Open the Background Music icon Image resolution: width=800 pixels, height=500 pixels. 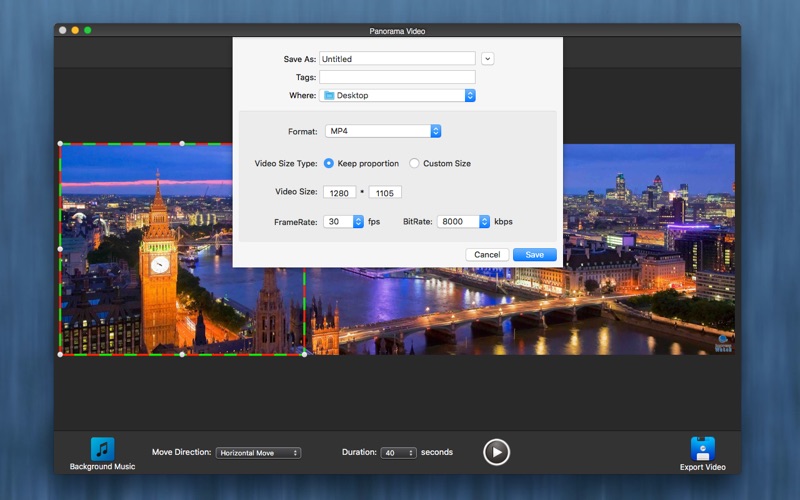click(x=103, y=449)
